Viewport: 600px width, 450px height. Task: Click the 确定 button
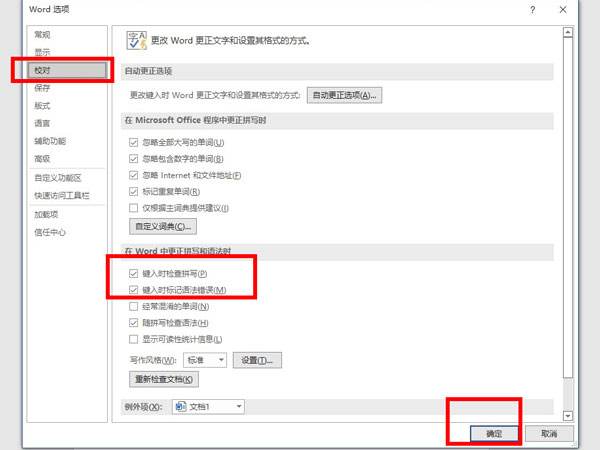494,434
